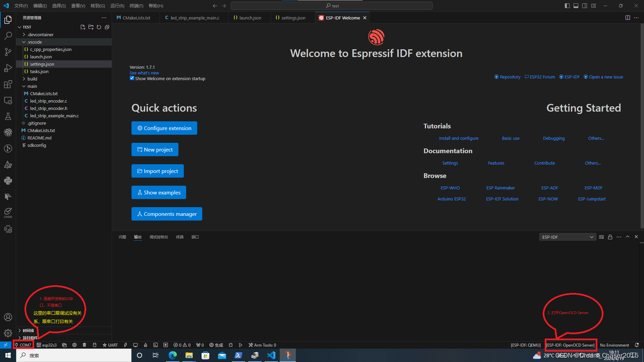This screenshot has width=644, height=362.
Task: Open the Source Control view
Action: 8,52
